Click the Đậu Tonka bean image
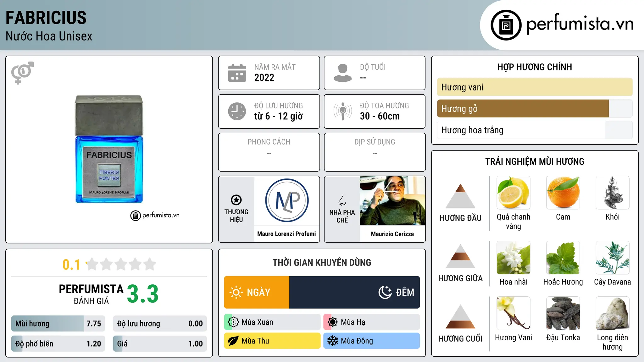644x362 pixels. pyautogui.click(x=563, y=313)
